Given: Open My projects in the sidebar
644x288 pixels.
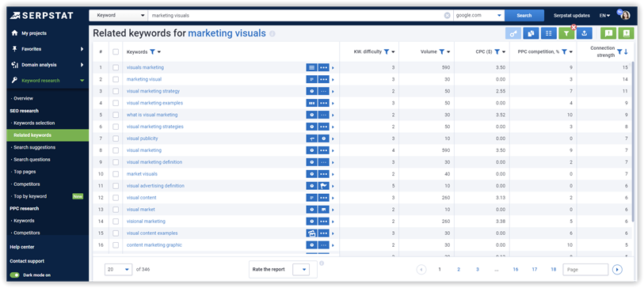Looking at the screenshot, I should tap(34, 33).
